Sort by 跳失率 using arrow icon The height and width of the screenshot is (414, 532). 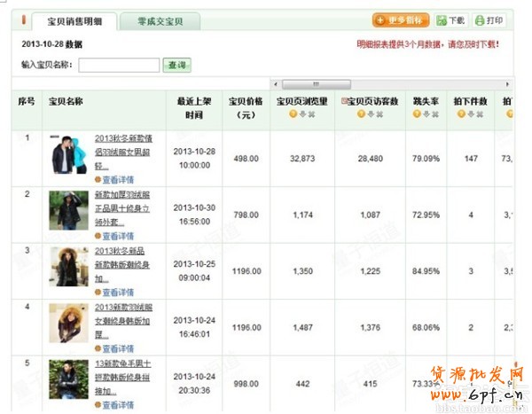point(426,115)
